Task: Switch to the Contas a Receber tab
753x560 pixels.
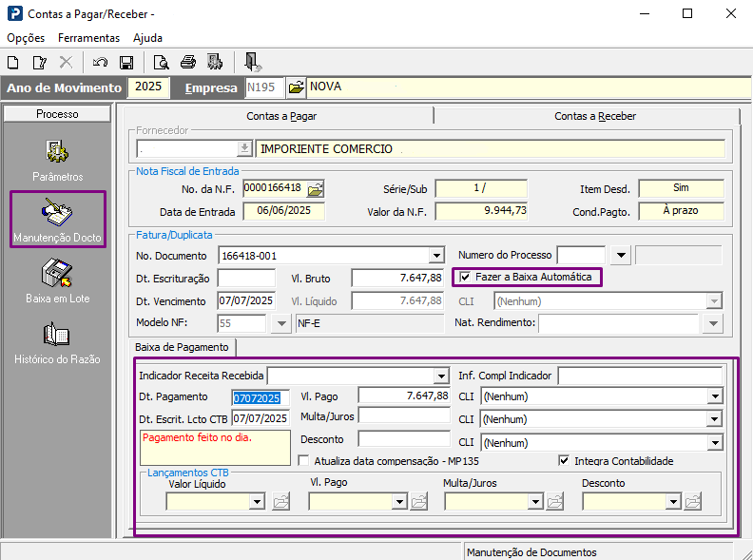Action: tap(595, 116)
